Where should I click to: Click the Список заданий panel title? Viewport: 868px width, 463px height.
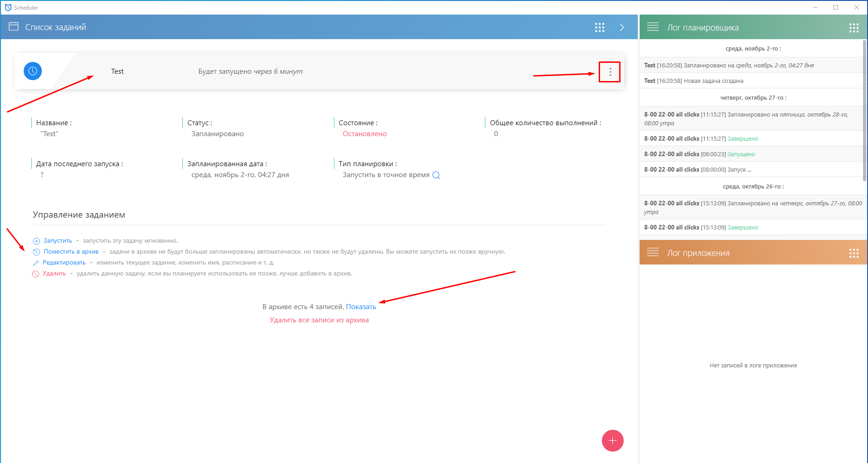pyautogui.click(x=56, y=27)
